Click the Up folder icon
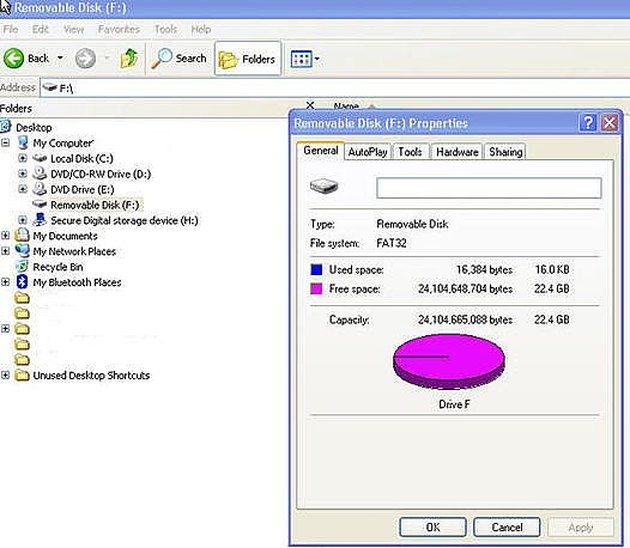This screenshot has width=630, height=548. point(129,59)
